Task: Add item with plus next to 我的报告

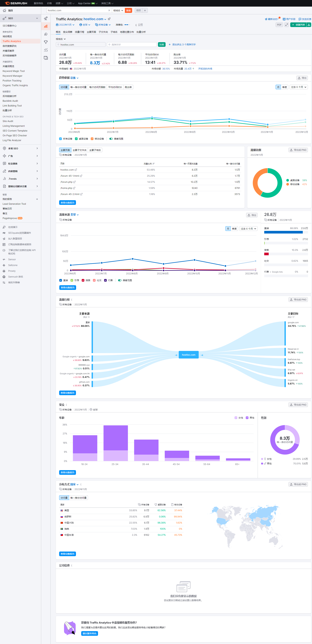Action: click(x=37, y=199)
